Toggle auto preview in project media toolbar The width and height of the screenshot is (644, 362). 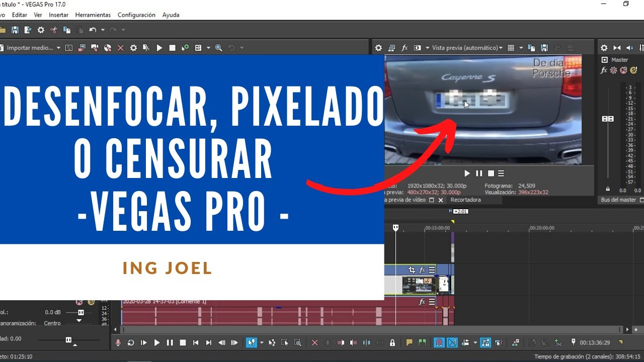tap(185, 48)
